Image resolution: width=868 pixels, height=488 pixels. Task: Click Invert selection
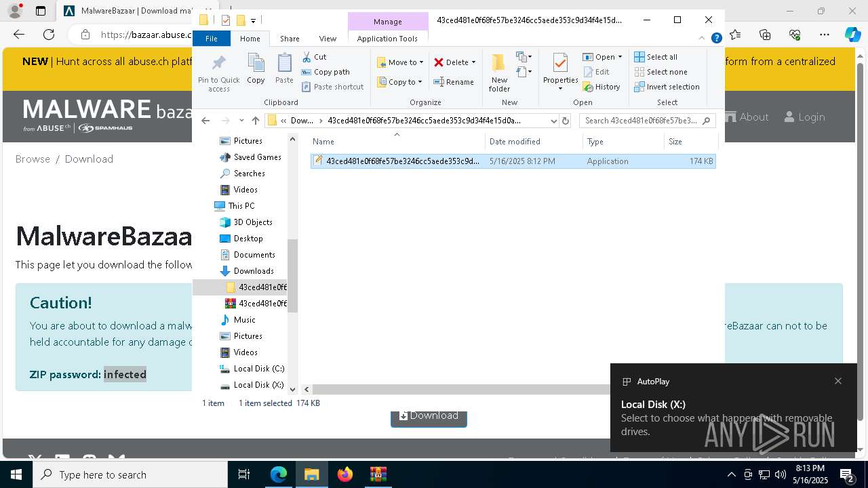tap(667, 87)
